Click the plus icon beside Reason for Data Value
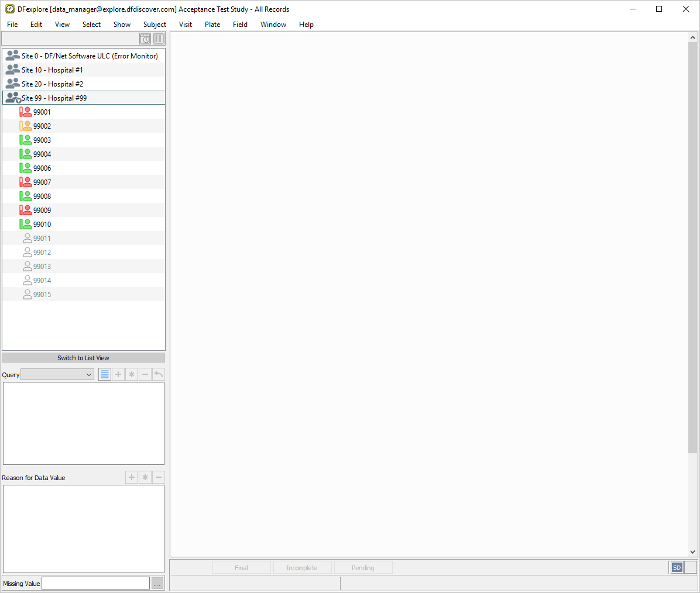This screenshot has width=700, height=593. [132, 477]
